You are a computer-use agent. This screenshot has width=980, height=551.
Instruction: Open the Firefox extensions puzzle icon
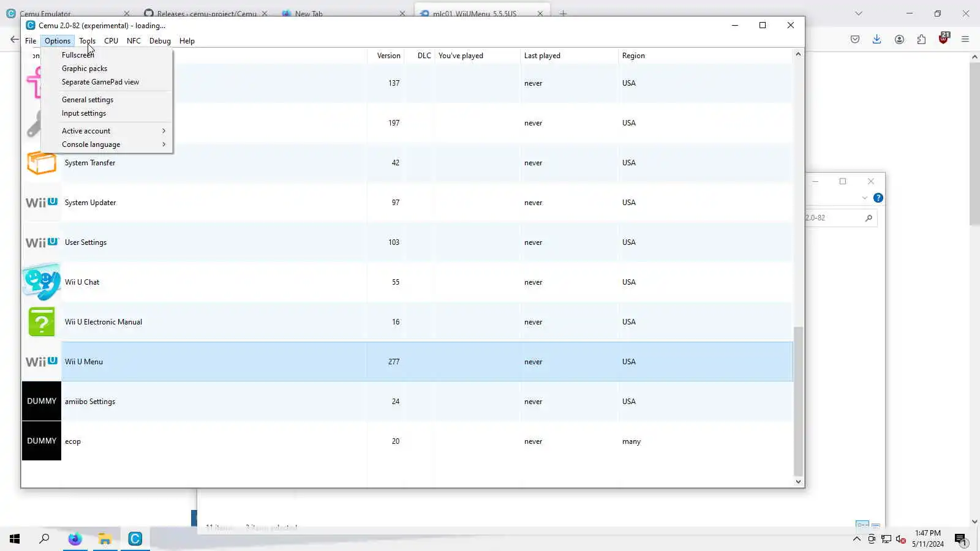tap(921, 39)
